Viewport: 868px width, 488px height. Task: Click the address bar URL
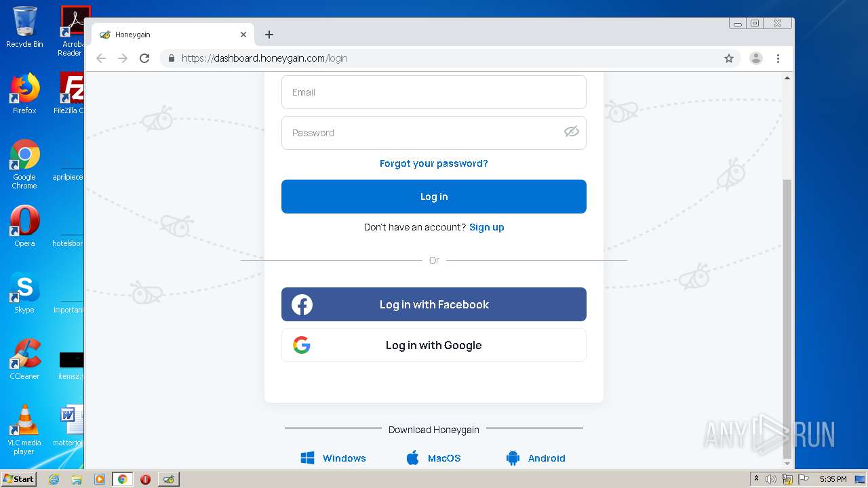coord(264,58)
